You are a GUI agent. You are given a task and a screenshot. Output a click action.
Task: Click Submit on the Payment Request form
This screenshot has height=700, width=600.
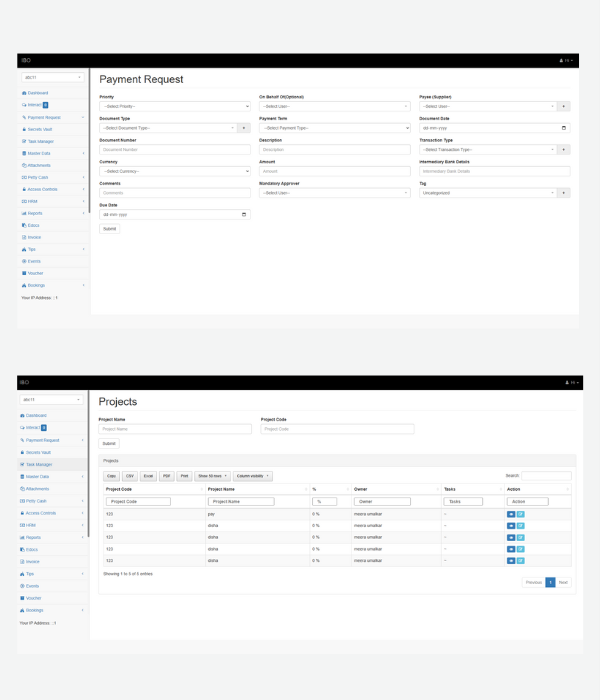(x=109, y=229)
